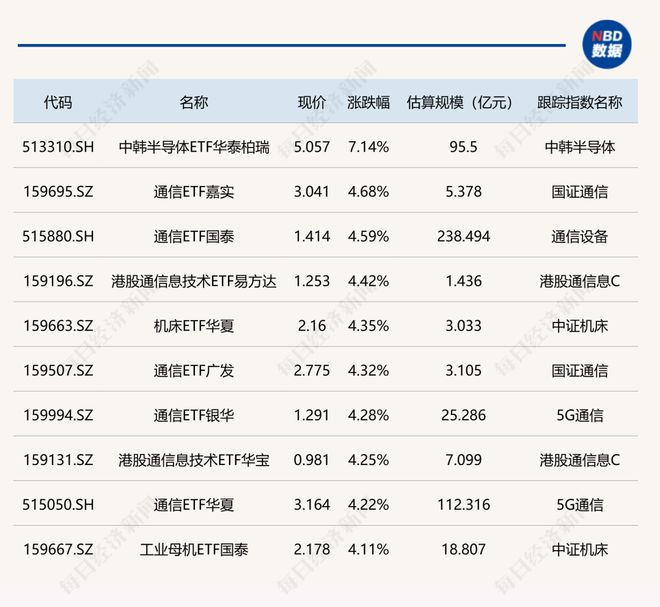Viewport: 660px width, 607px height.
Task: Select code 159131.SZ
Action: tap(58, 460)
